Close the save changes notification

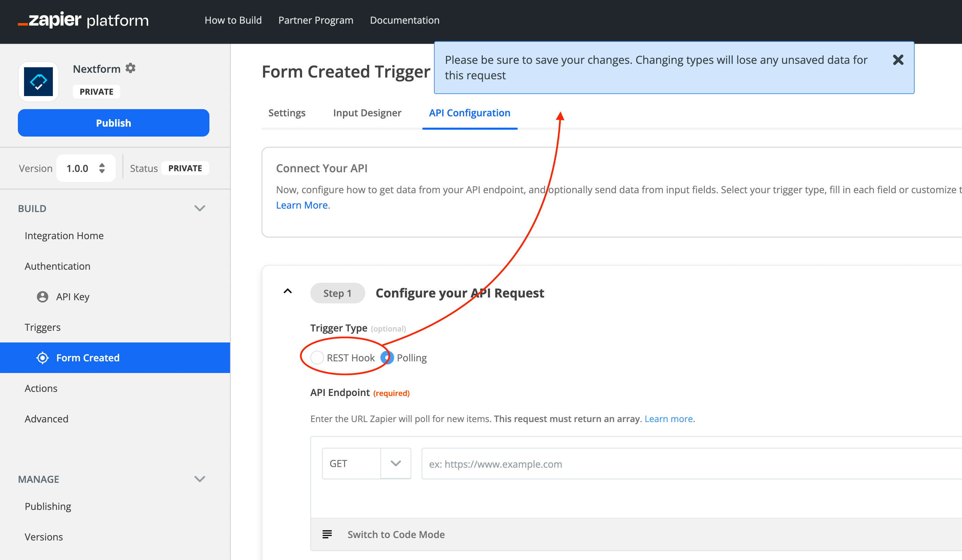898,59
